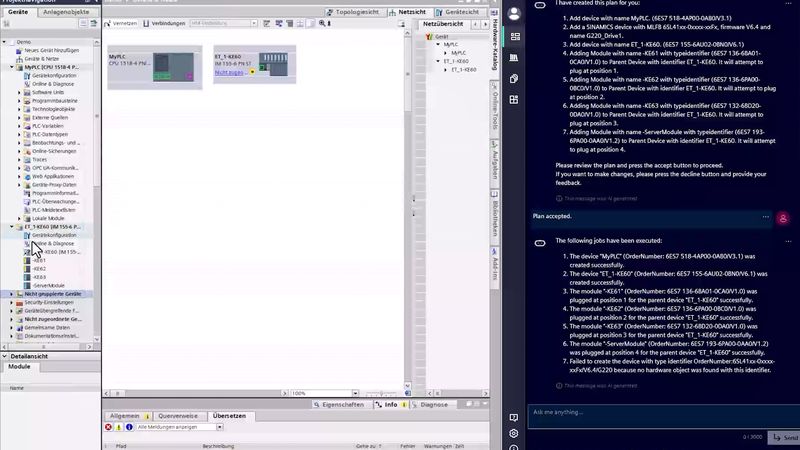Select the MyPLC device block in network view
Image resolution: width=800 pixels, height=450 pixels.
tap(155, 67)
